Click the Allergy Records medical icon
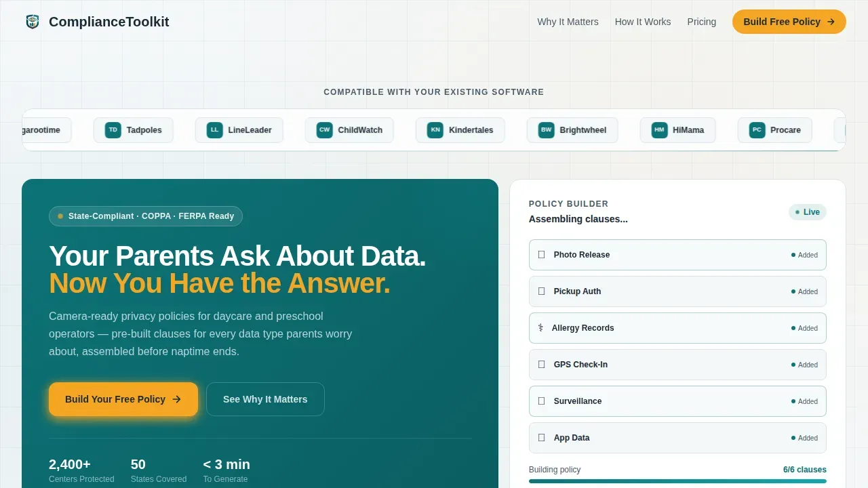This screenshot has width=868, height=488. tap(540, 328)
